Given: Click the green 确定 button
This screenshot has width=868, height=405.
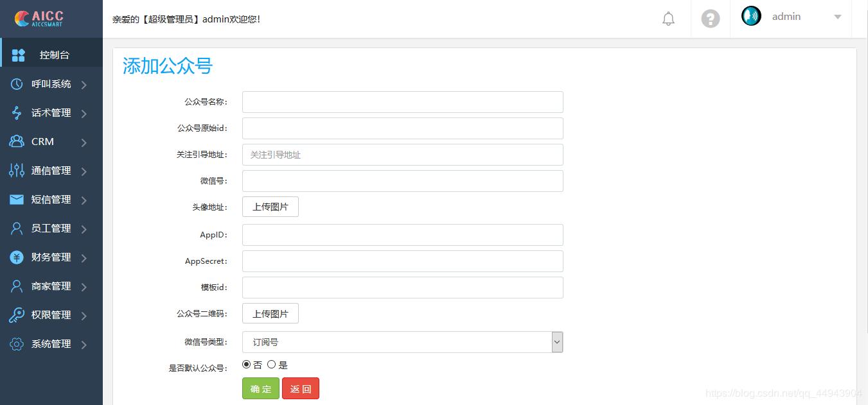Looking at the screenshot, I should tap(261, 388).
